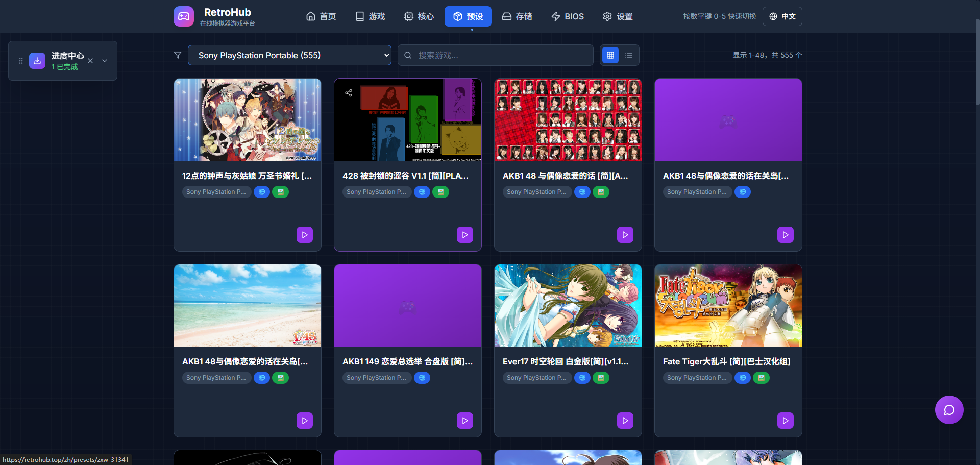Click share icon on 428 game card
This screenshot has height=465, width=980.
click(x=349, y=93)
